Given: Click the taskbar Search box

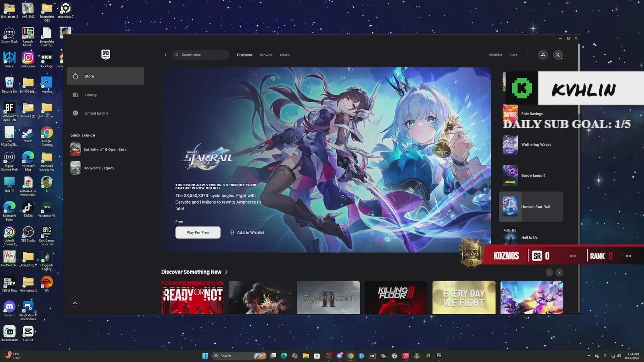Looking at the screenshot, I should tap(239, 356).
